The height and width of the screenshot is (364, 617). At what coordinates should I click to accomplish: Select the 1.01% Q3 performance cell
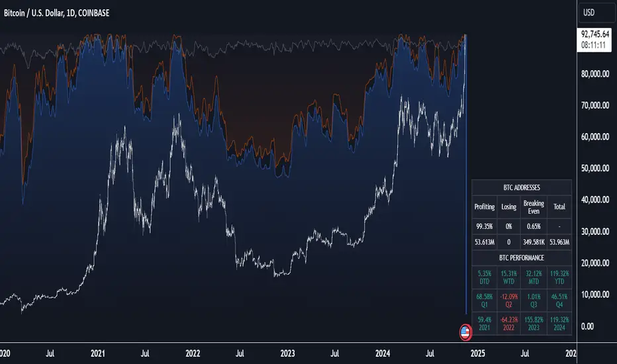click(x=534, y=300)
